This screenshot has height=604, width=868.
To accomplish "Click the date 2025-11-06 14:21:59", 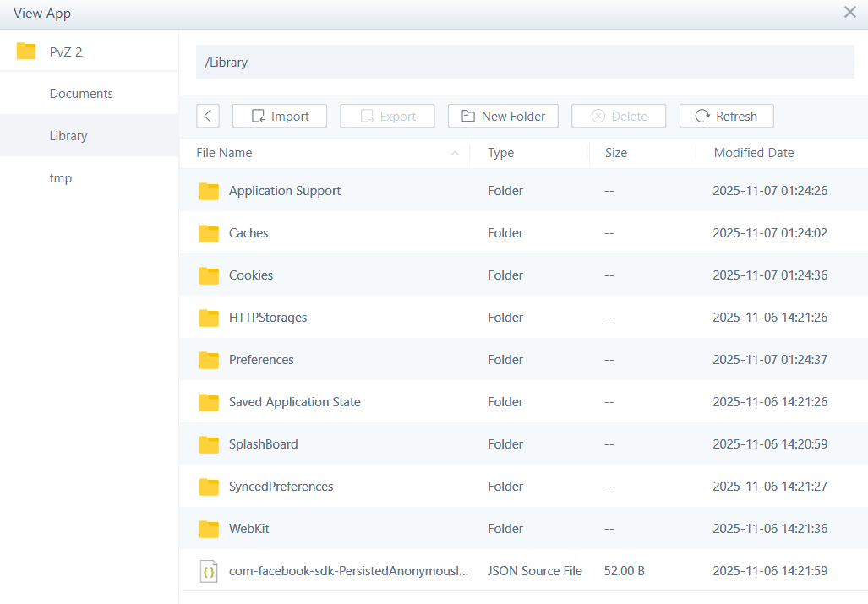I will coord(770,571).
